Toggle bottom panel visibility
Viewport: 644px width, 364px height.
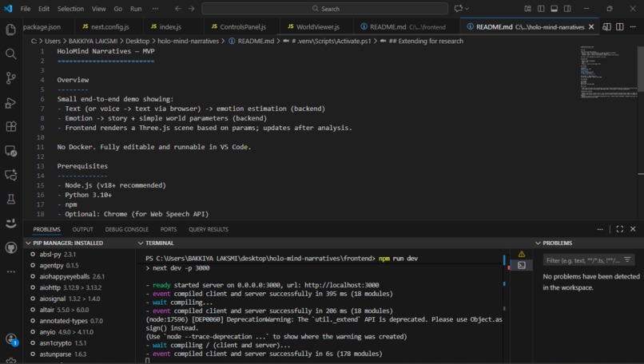point(554,9)
